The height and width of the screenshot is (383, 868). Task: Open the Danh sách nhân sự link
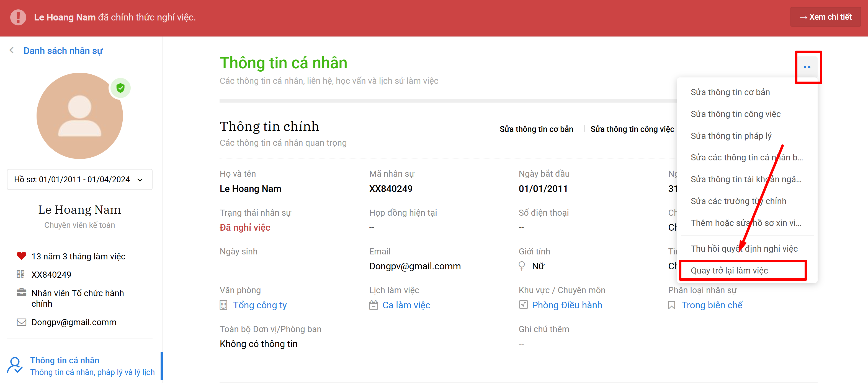tap(63, 51)
